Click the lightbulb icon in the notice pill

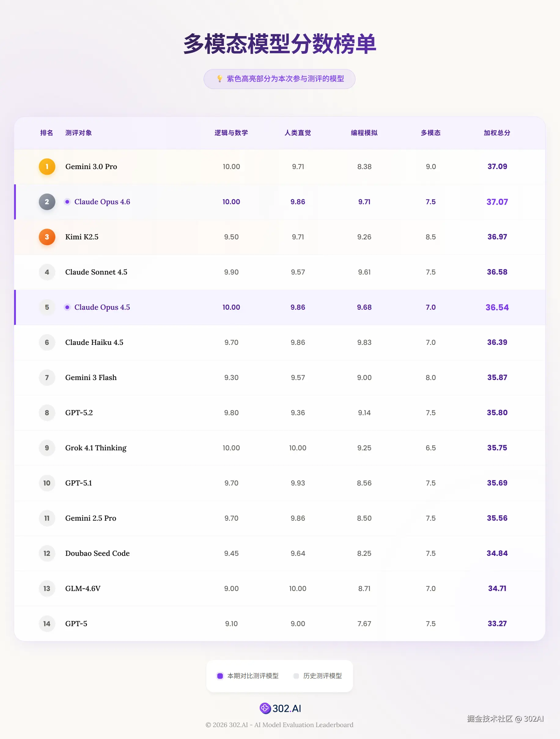tap(219, 79)
